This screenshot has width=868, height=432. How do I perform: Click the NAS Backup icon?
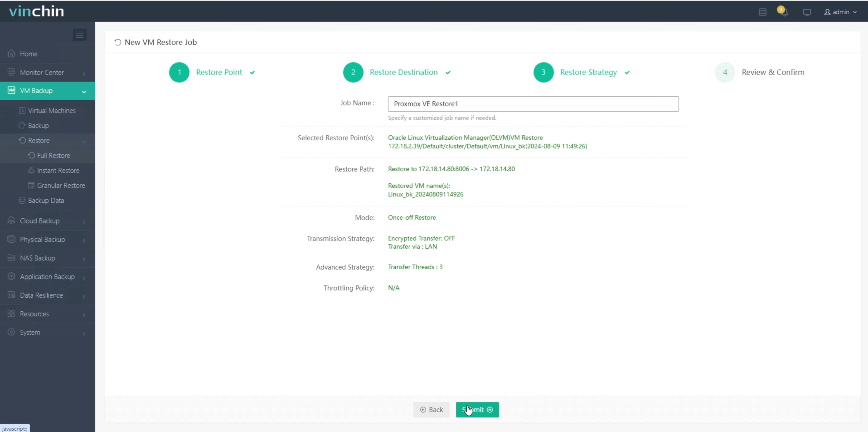click(x=11, y=258)
